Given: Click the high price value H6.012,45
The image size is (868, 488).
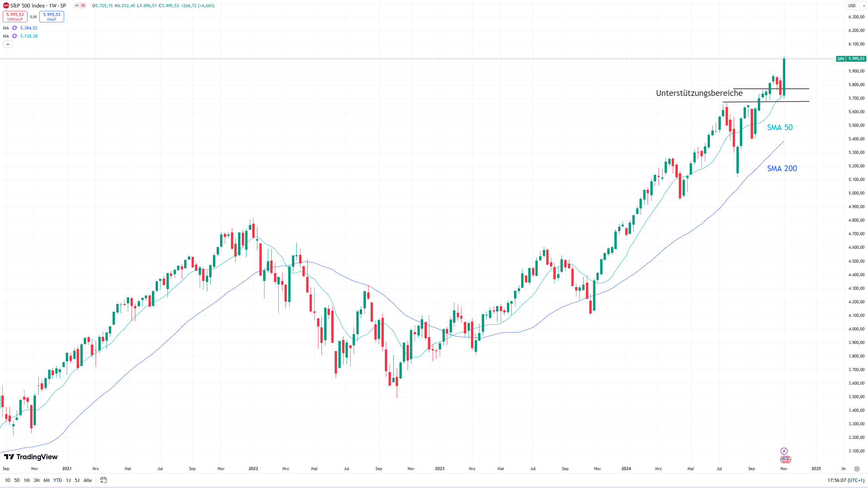Looking at the screenshot, I should point(125,6).
